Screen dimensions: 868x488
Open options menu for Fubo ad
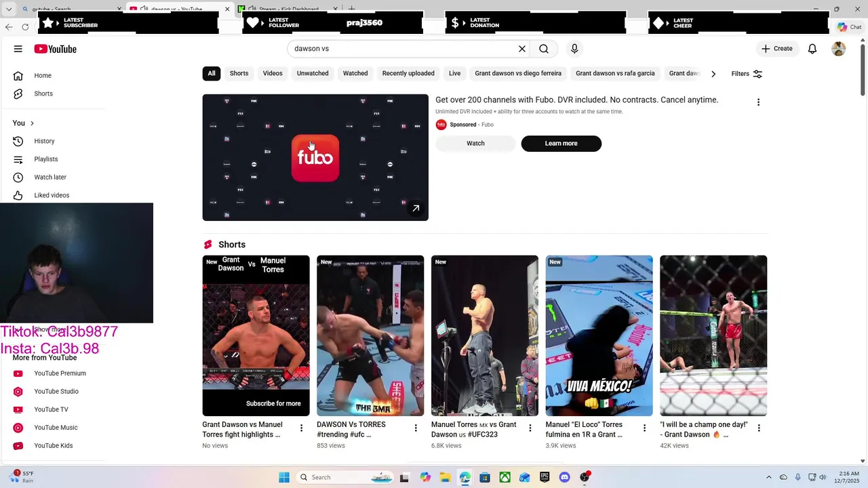(758, 102)
